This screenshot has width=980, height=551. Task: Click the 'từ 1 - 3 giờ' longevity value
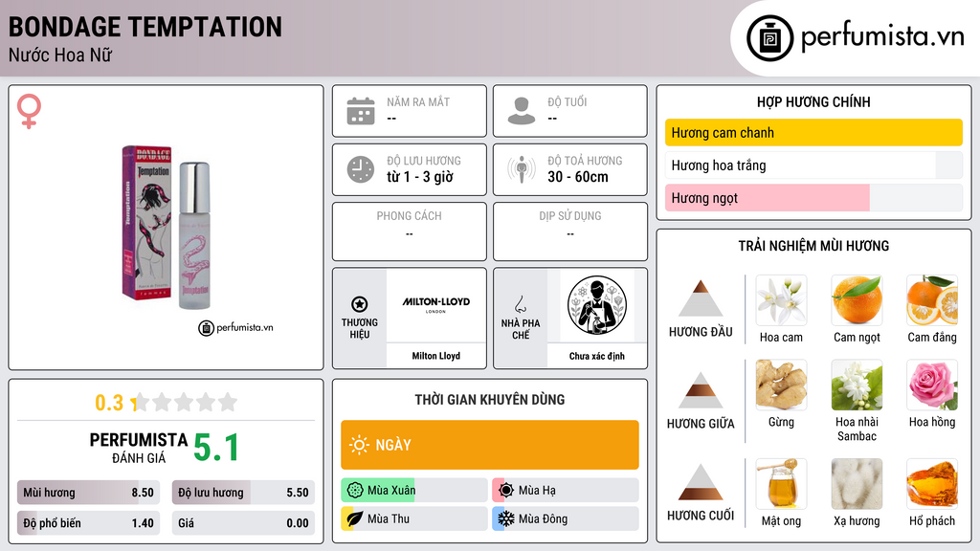pyautogui.click(x=420, y=177)
